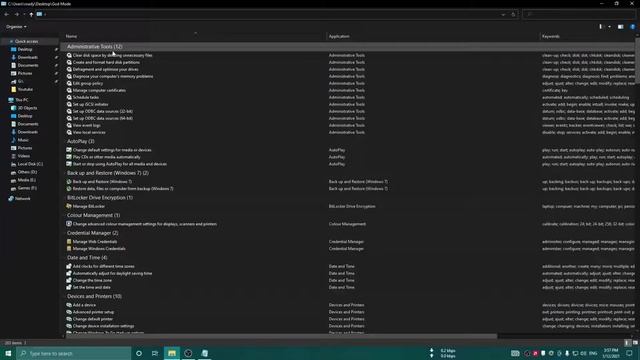640x360 pixels.
Task: Open the view options dropdown arrow
Action: [x=609, y=27]
